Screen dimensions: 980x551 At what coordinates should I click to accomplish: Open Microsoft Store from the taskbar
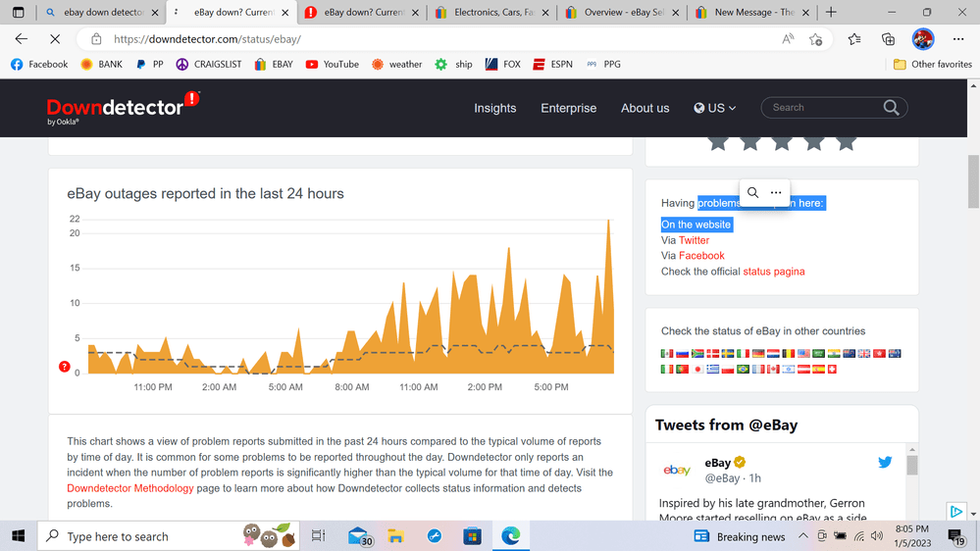(473, 536)
